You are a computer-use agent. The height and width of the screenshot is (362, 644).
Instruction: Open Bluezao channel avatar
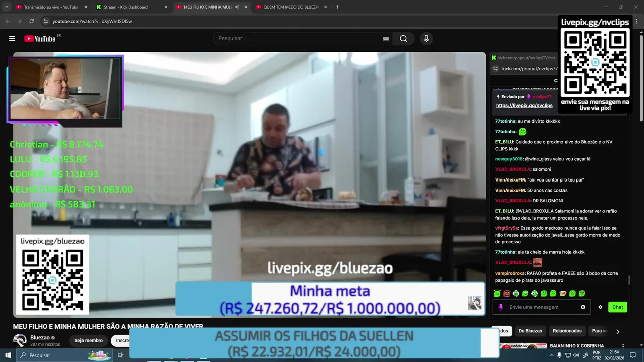click(x=20, y=340)
